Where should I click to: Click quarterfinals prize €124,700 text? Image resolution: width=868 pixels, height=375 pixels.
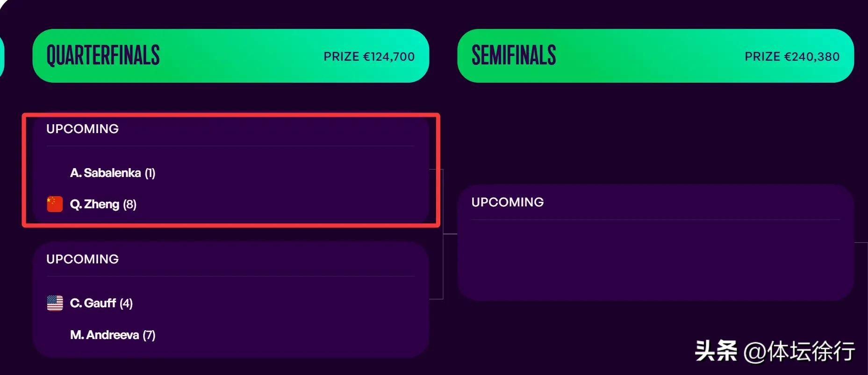[369, 57]
